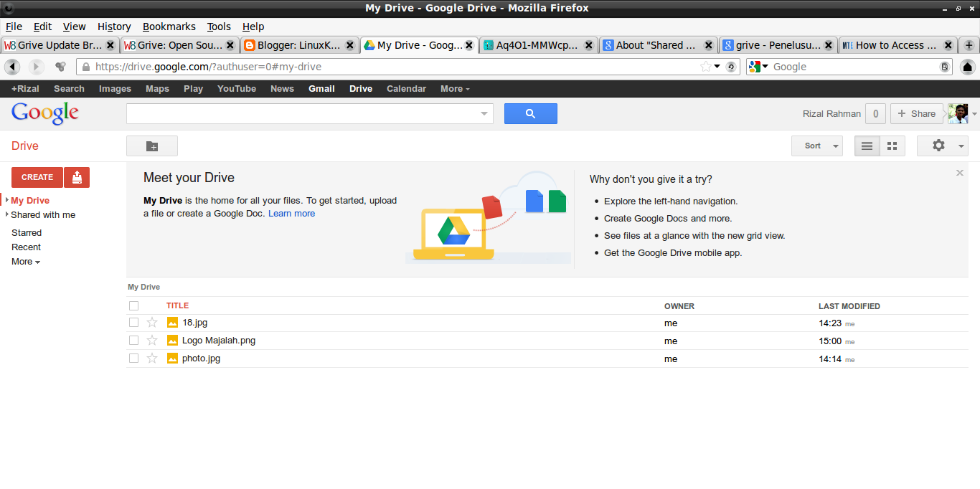This screenshot has width=980, height=489.
Task: Click Calendar in Google bar
Action: 406,89
